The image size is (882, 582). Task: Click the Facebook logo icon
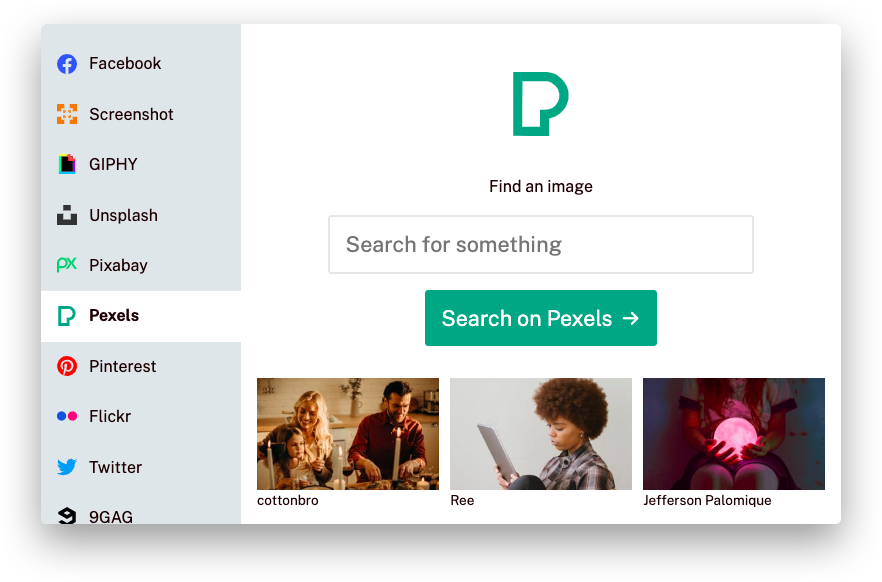click(67, 64)
